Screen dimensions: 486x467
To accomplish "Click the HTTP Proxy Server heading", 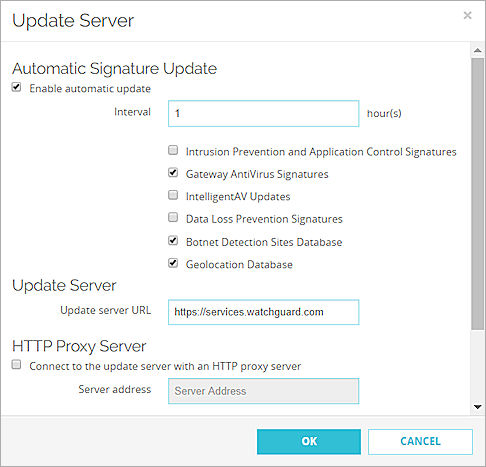I will [x=79, y=346].
